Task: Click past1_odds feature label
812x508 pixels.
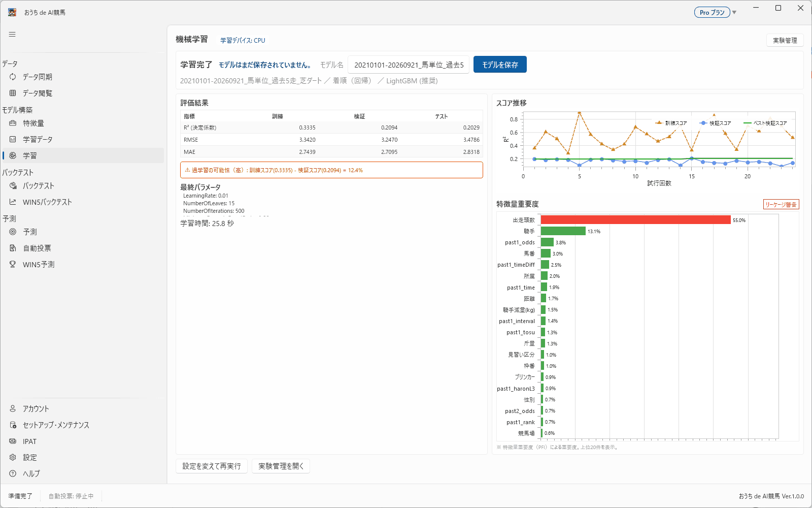Action: coord(520,242)
